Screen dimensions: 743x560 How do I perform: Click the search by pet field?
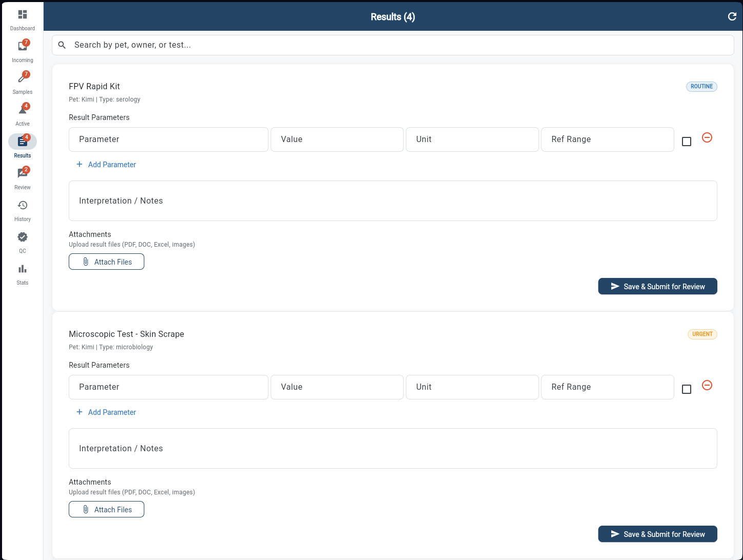(393, 45)
